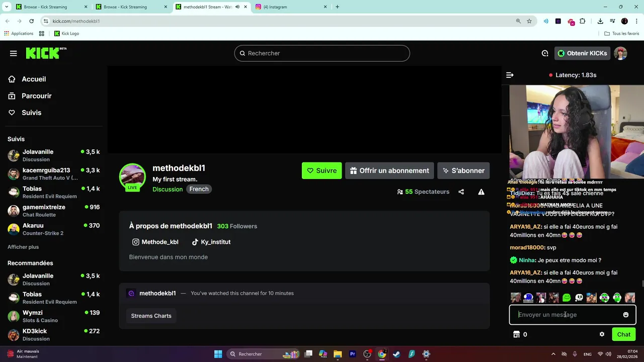The width and height of the screenshot is (644, 362).
Task: Bookmark this page with star icon
Action: 529,21
